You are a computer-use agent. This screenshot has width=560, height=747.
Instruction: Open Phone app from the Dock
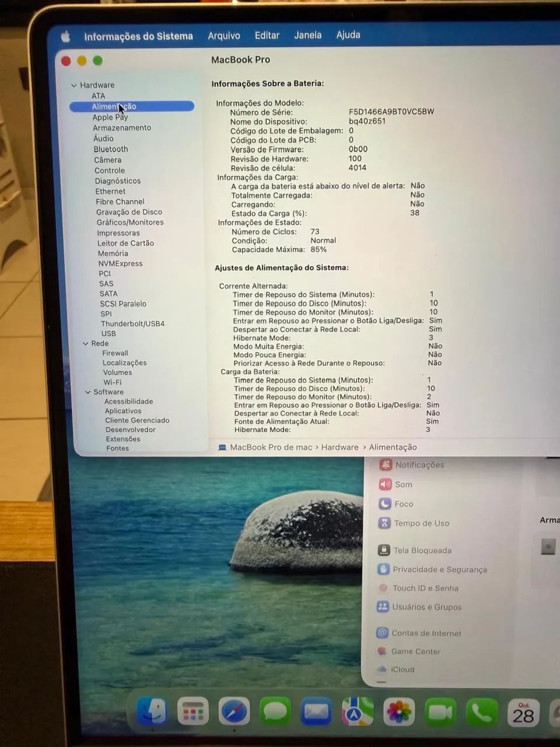pyautogui.click(x=482, y=713)
